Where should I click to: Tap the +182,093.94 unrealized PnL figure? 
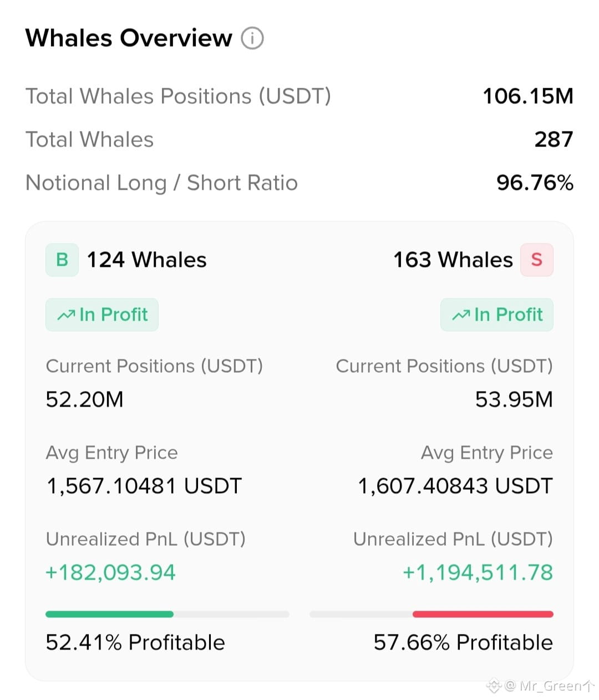(x=110, y=572)
